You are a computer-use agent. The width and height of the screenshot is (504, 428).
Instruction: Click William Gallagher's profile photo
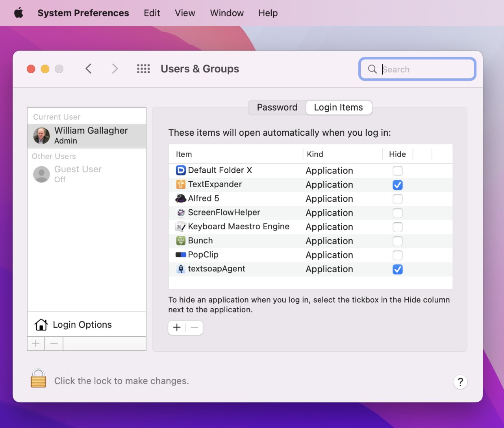click(41, 136)
